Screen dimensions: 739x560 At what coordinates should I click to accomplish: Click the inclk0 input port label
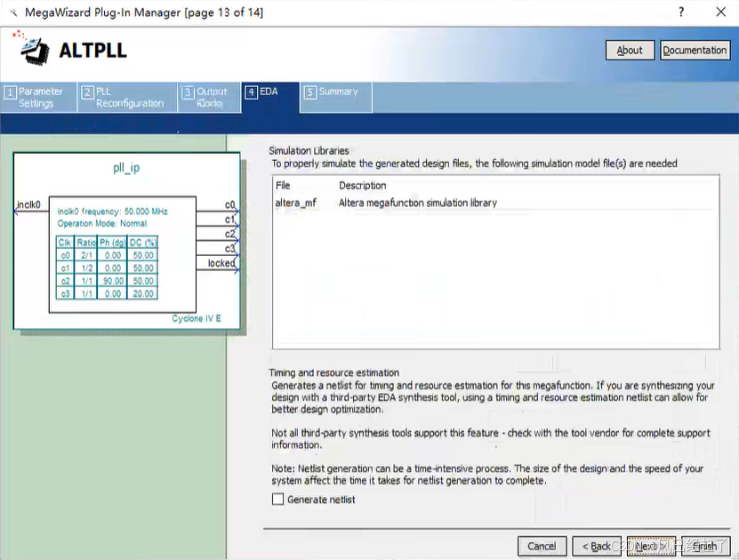(x=28, y=204)
